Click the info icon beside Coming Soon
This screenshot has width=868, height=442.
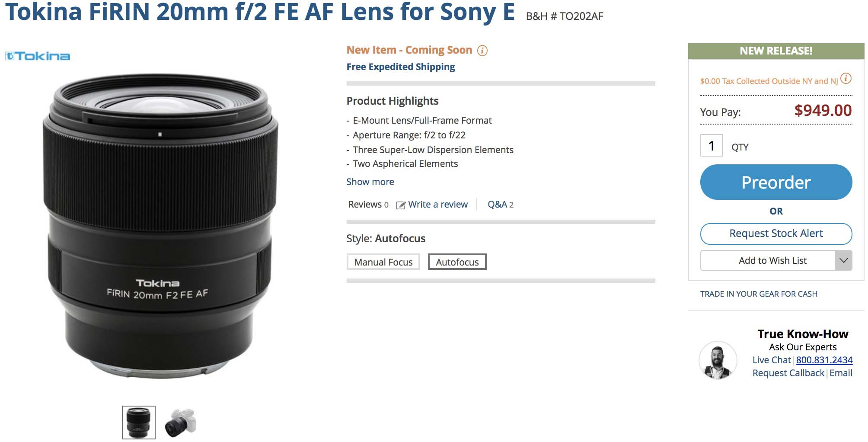482,51
